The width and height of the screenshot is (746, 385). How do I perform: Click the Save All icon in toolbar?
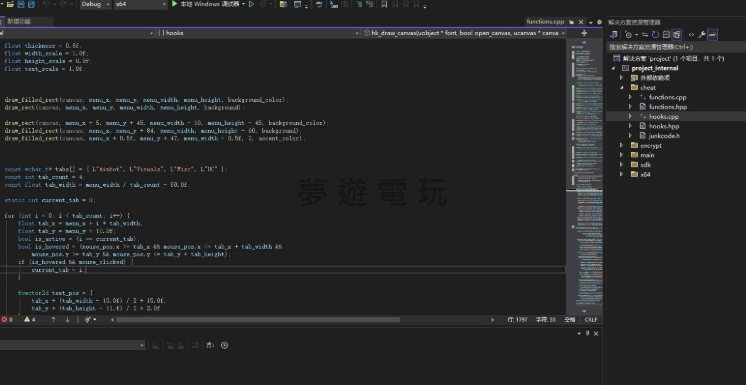pos(31,4)
